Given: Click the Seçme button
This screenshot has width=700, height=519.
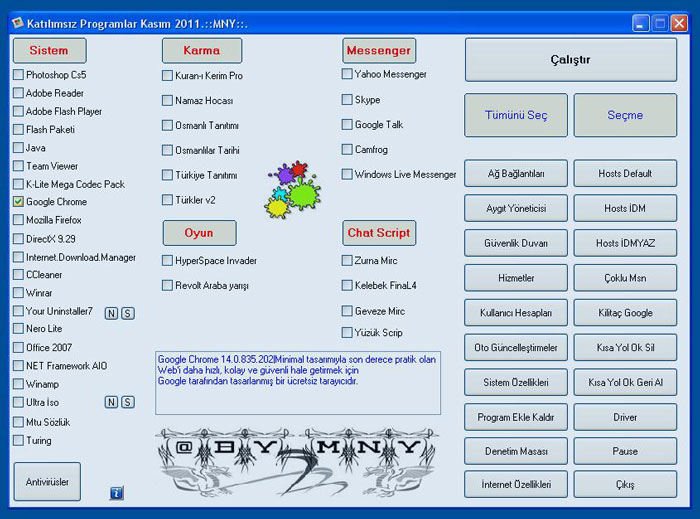Looking at the screenshot, I should [625, 115].
